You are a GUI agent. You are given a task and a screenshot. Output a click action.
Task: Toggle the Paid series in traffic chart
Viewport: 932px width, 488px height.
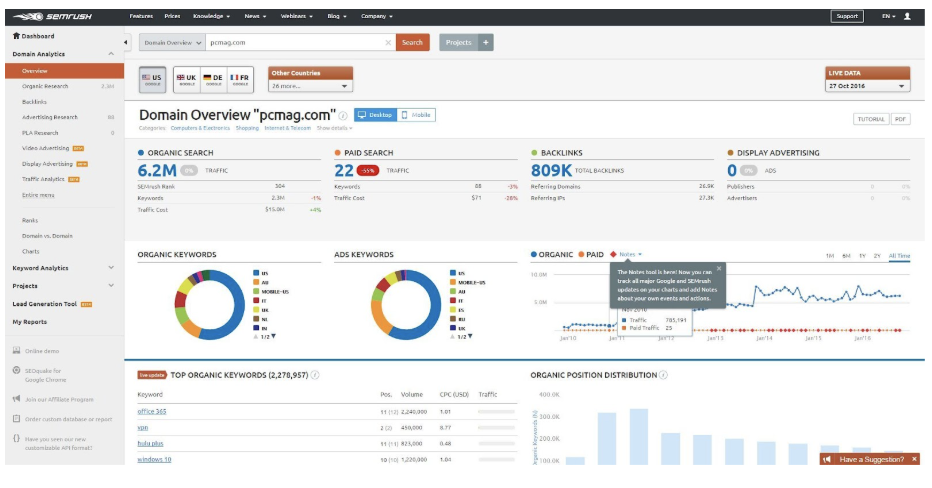tap(590, 255)
